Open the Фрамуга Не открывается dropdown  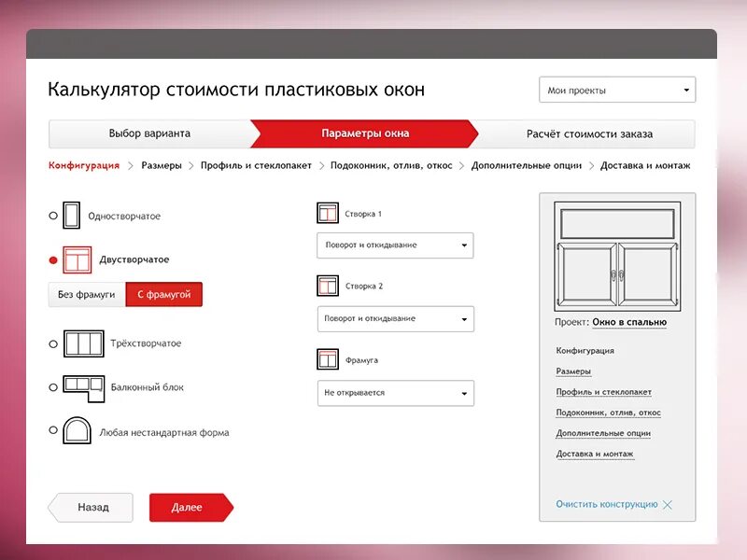[x=395, y=393]
